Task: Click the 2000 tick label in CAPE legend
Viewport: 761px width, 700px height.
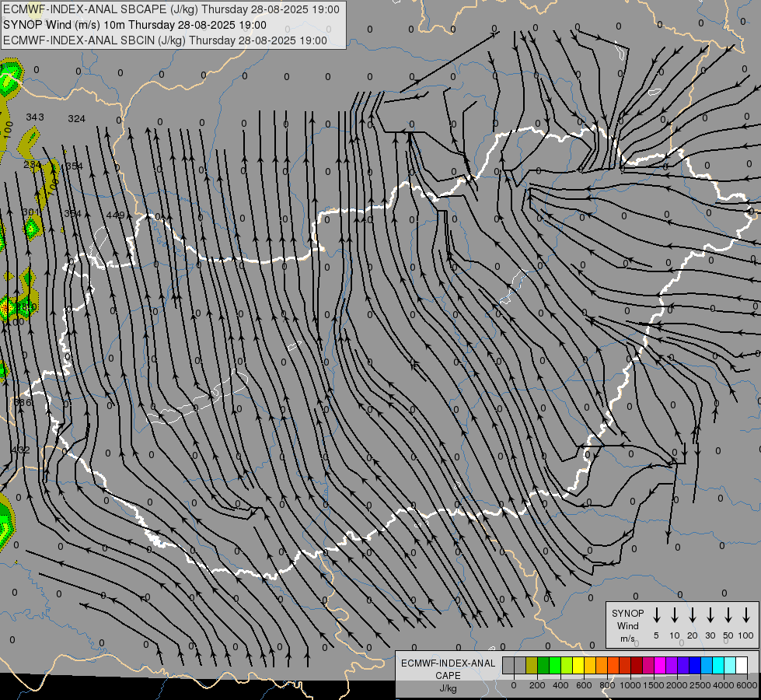Action: tap(677, 685)
